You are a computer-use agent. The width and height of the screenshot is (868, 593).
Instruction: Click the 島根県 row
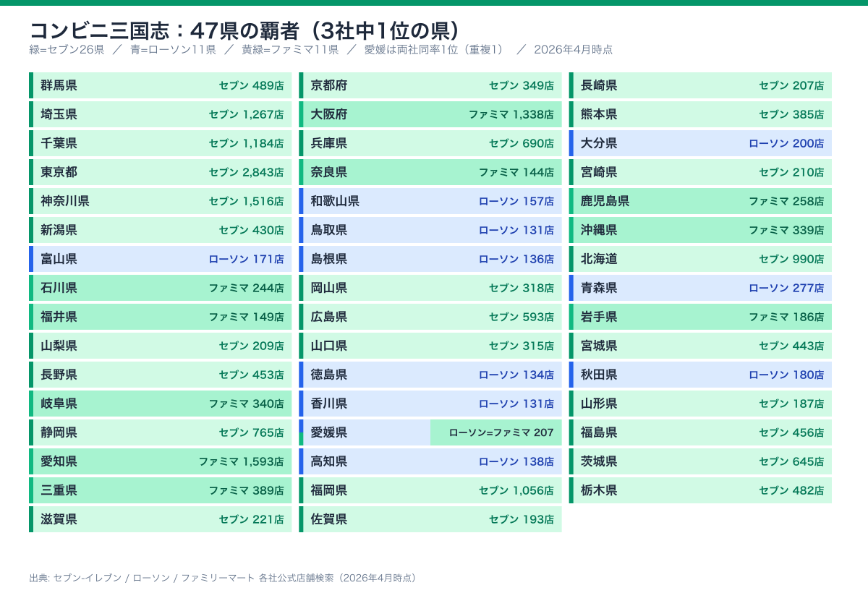click(430, 259)
